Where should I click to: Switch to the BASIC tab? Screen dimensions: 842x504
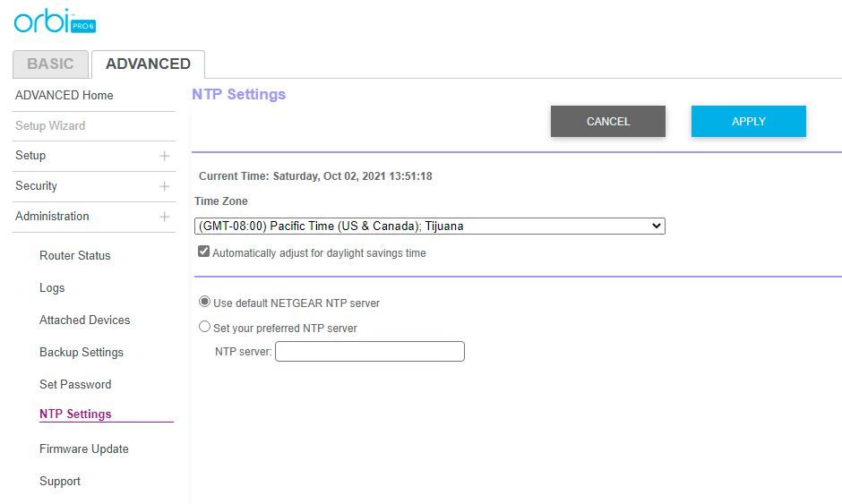[x=50, y=64]
